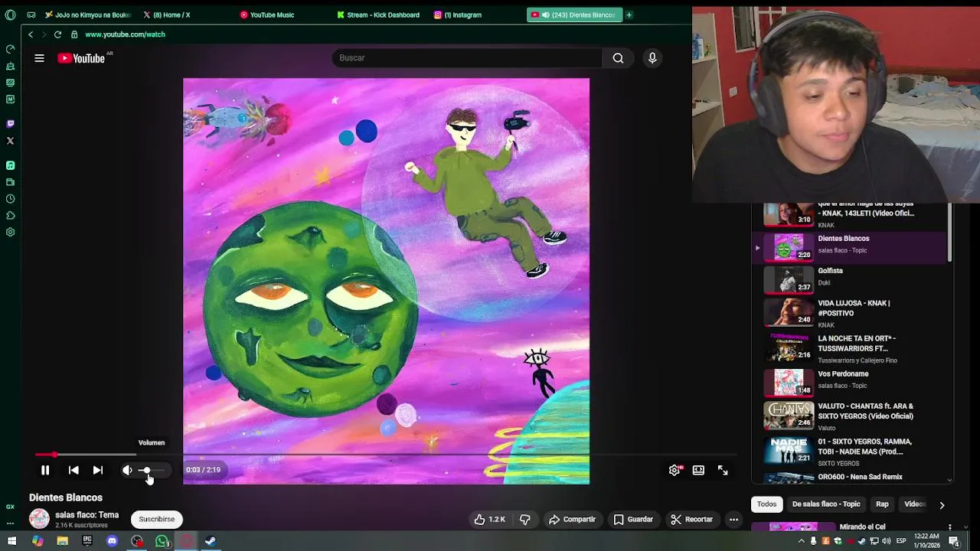Click the site lock icon
Screen dimensions: 980x551
coord(74,34)
